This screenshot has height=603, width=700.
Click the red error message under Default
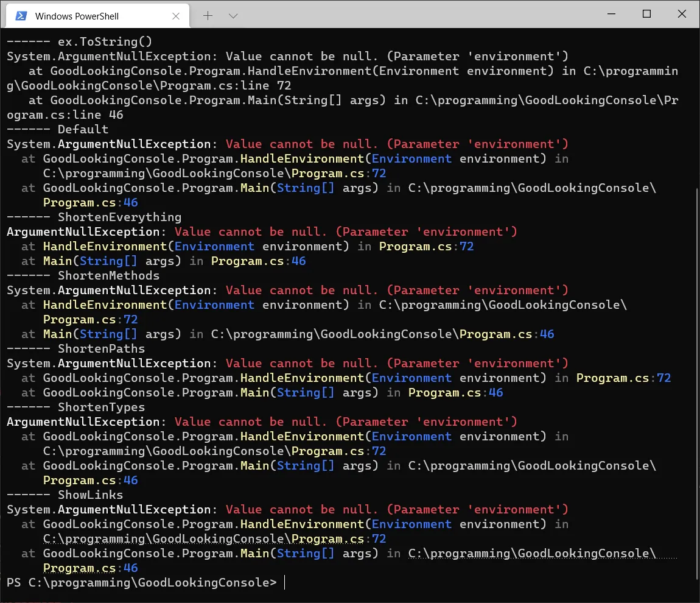397,144
